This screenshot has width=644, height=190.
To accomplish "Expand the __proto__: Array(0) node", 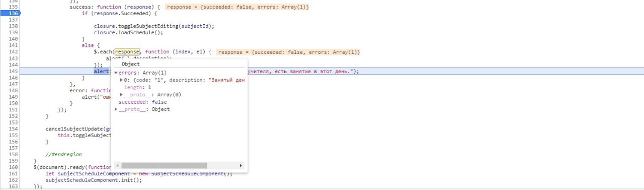I will coord(121,94).
